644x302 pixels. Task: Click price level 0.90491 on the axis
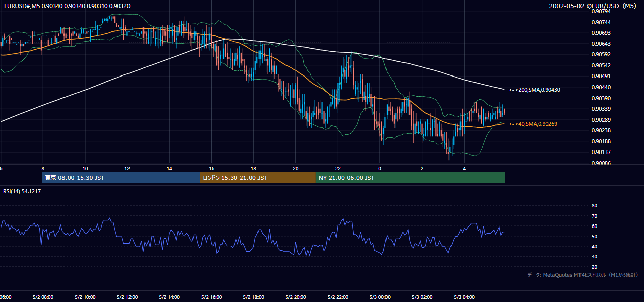coord(600,76)
